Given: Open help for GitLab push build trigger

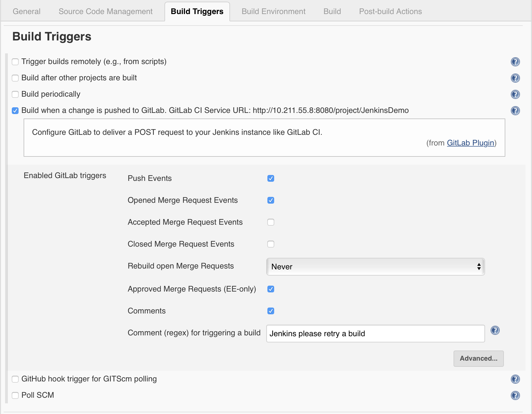Looking at the screenshot, I should (x=515, y=111).
